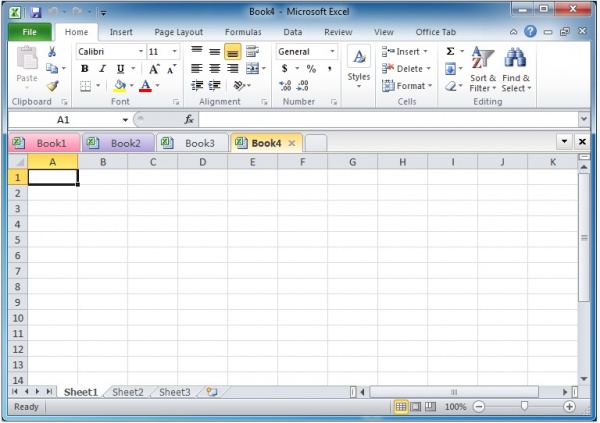Decrease font size with Shrink Font
The image size is (600, 423).
coord(171,69)
